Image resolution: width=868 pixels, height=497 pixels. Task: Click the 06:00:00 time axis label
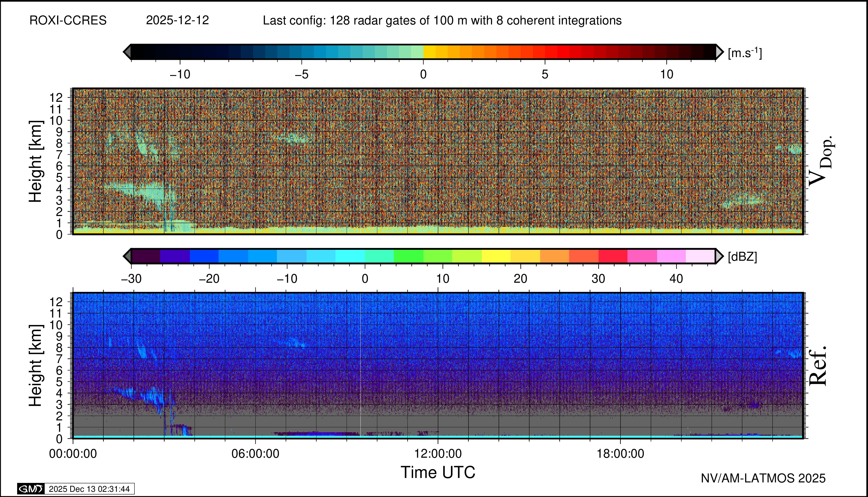pyautogui.click(x=255, y=454)
